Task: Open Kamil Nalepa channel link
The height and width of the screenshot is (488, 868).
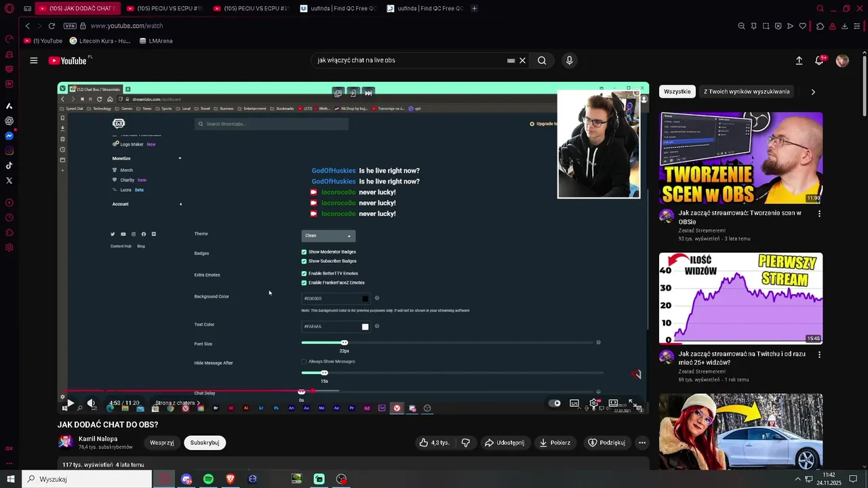Action: pyautogui.click(x=98, y=439)
